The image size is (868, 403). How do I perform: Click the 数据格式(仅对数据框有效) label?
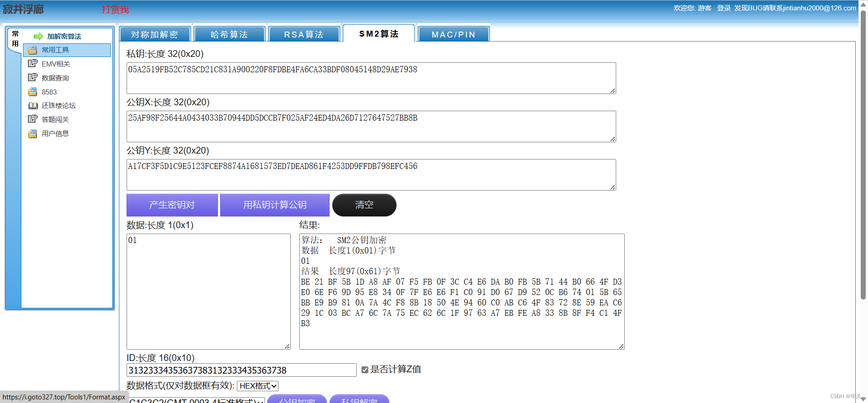[x=180, y=385]
